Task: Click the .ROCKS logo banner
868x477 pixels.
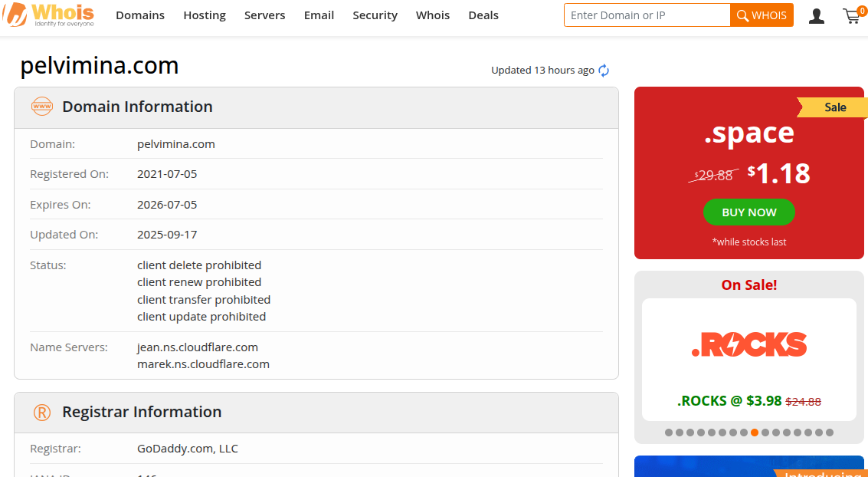Action: point(749,344)
